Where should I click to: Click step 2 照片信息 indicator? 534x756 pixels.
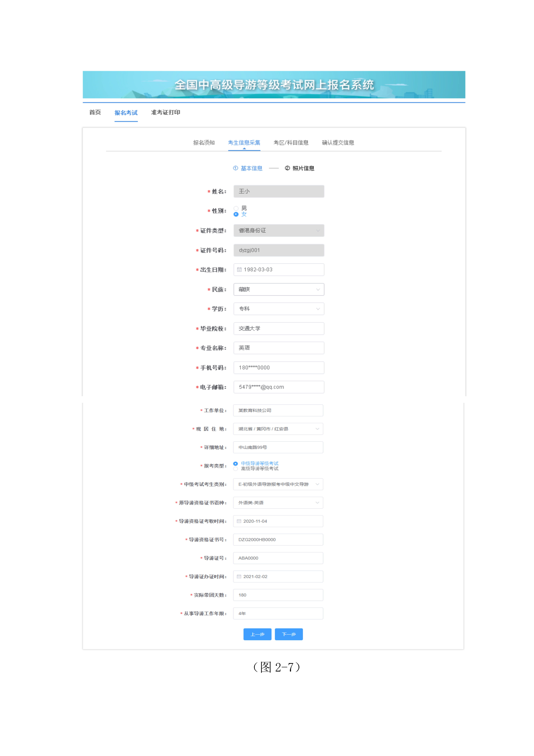[299, 168]
